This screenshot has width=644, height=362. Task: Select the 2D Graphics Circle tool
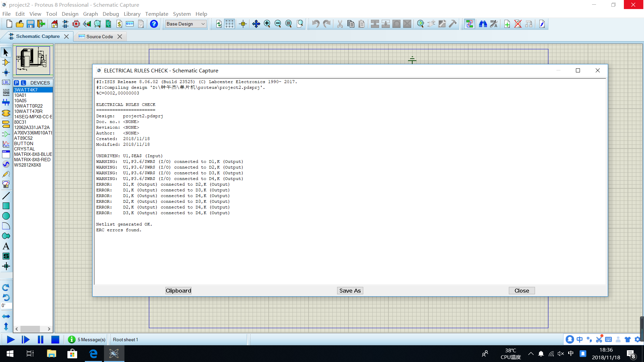tap(6, 216)
